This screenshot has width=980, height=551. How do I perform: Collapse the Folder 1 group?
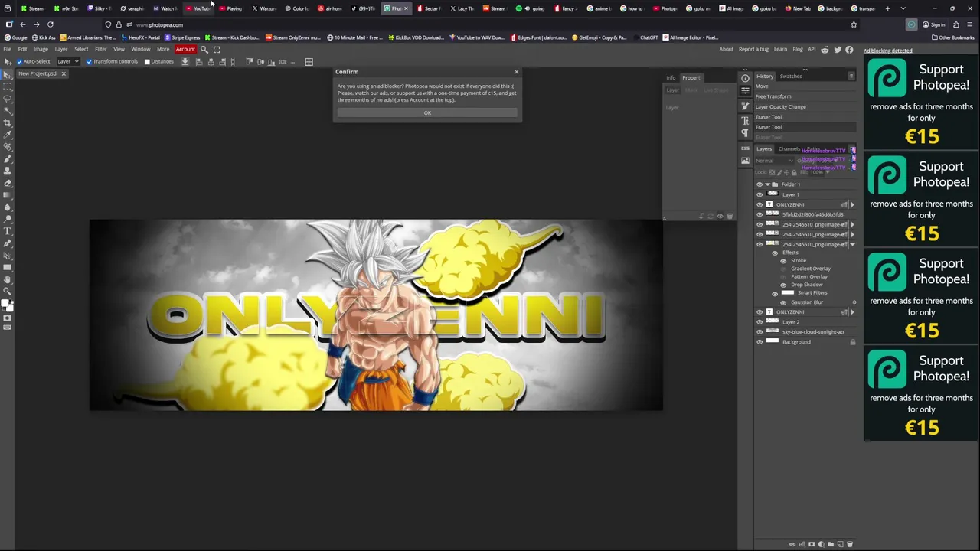coord(767,184)
